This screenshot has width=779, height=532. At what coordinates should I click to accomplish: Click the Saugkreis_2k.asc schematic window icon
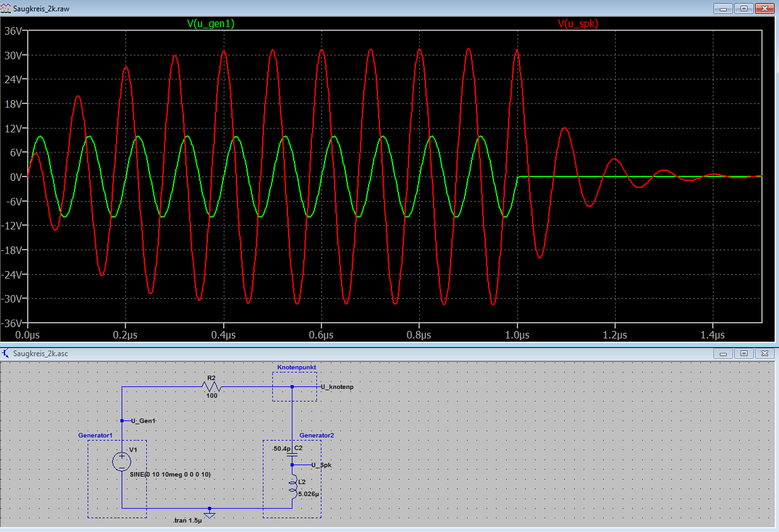tap(6, 354)
